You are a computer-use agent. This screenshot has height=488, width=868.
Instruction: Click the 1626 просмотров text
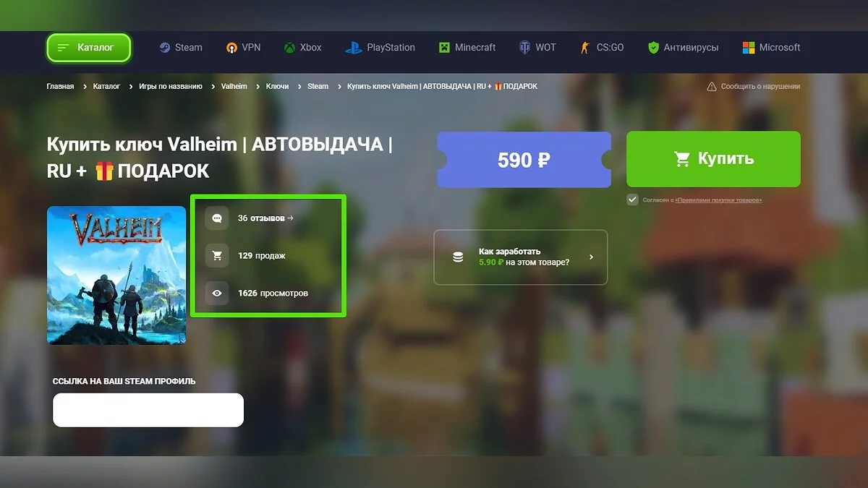tap(273, 293)
